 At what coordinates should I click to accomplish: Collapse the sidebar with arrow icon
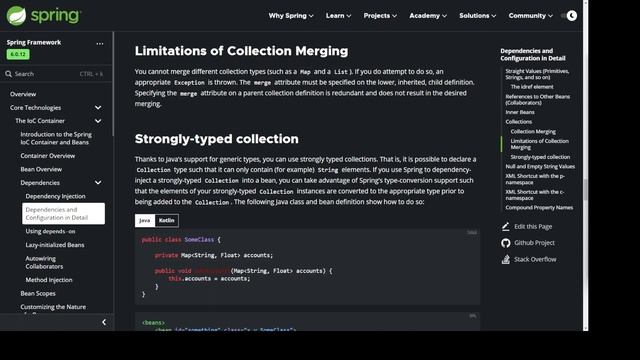tap(104, 322)
